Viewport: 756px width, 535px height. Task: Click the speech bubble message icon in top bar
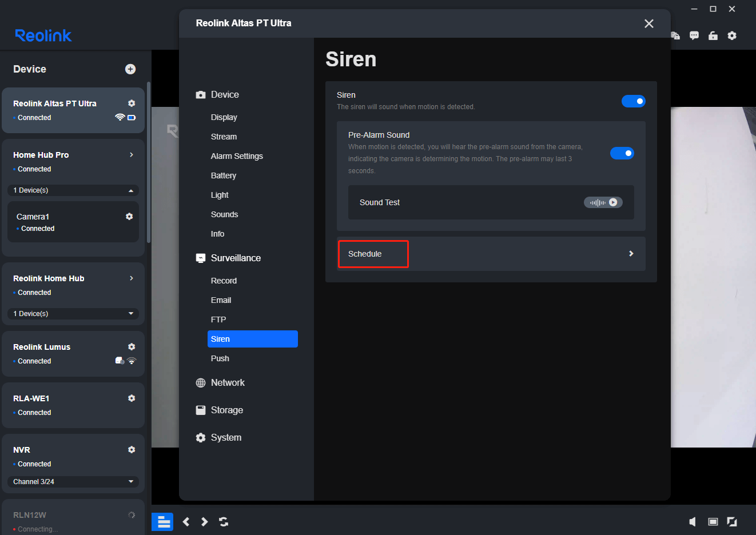[x=694, y=35]
